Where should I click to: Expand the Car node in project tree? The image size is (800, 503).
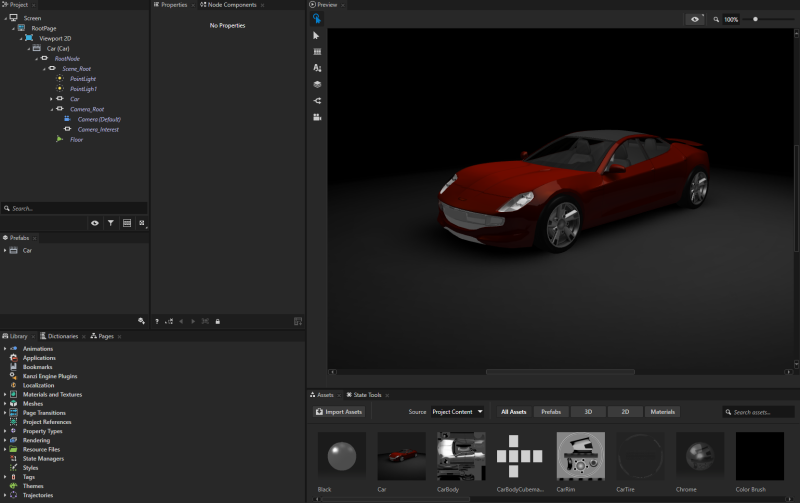51,99
